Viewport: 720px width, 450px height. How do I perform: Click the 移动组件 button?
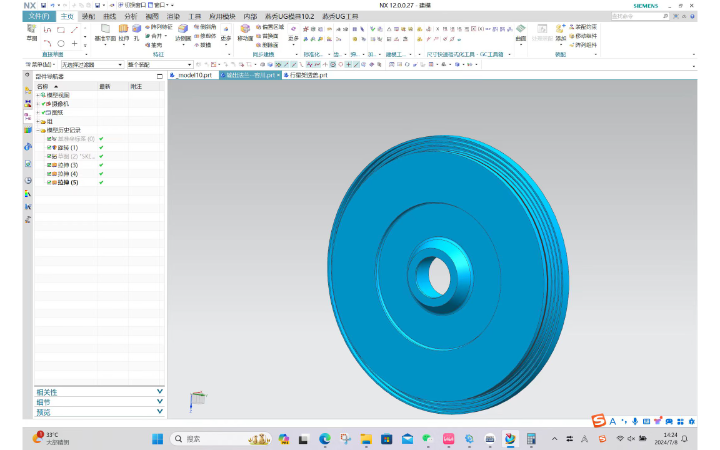(x=583, y=36)
